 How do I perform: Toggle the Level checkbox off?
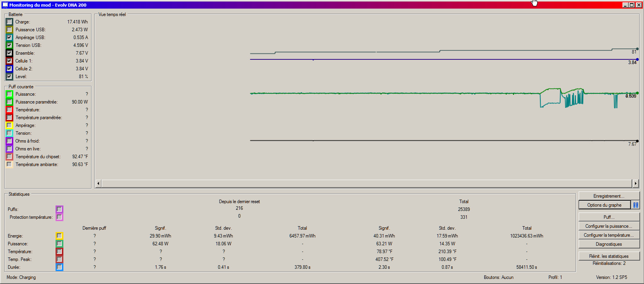(x=9, y=77)
